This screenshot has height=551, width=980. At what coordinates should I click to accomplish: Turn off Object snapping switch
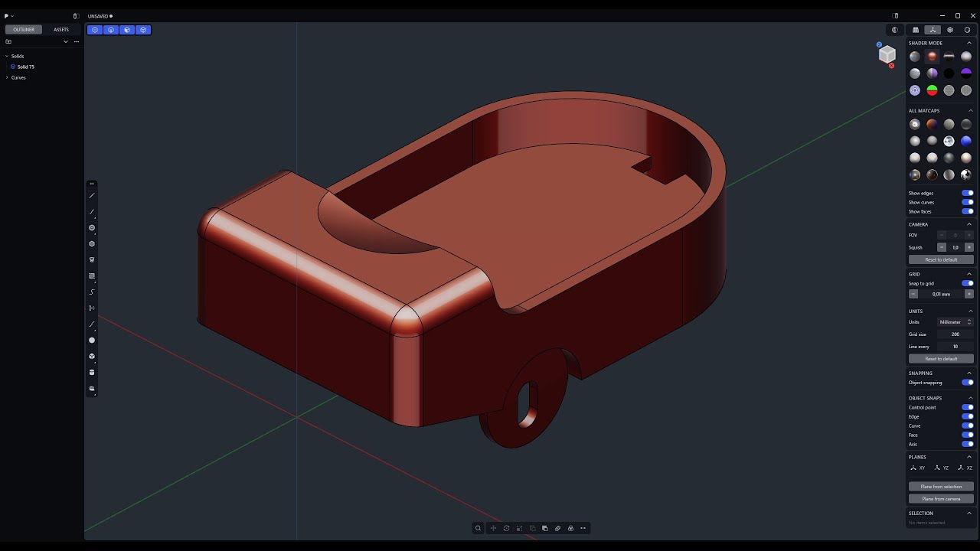(x=968, y=383)
